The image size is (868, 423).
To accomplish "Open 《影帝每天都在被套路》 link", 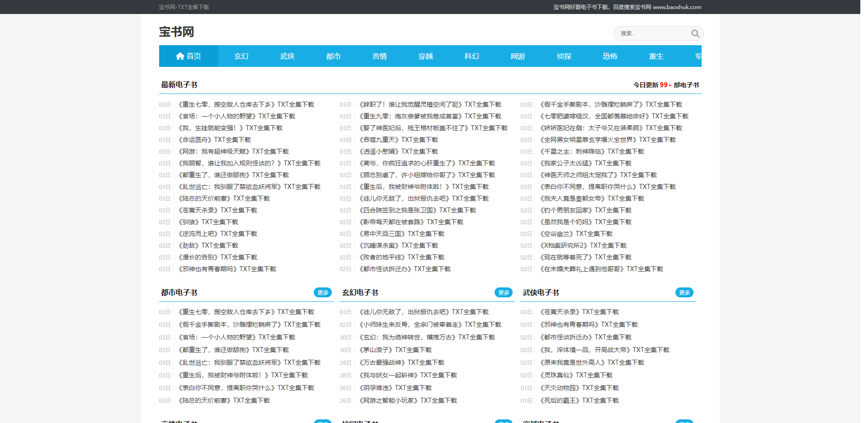I will (410, 222).
